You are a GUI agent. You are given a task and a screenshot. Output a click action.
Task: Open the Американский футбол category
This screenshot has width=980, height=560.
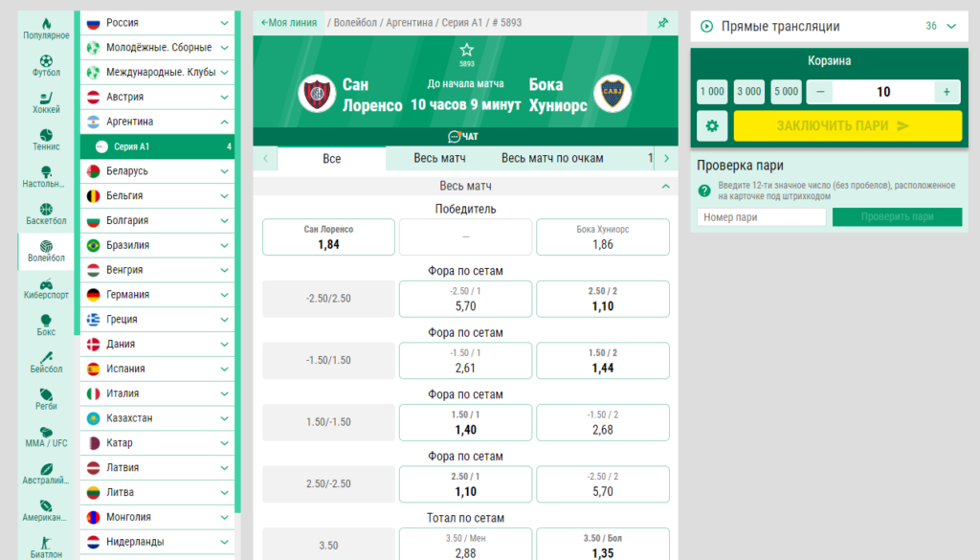46,510
